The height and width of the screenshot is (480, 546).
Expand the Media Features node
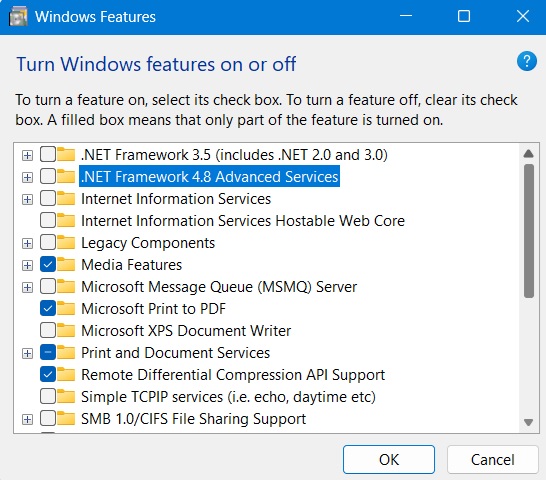tap(27, 265)
